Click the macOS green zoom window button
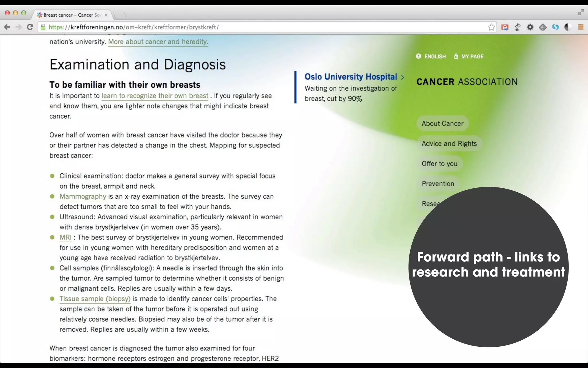 pyautogui.click(x=24, y=13)
